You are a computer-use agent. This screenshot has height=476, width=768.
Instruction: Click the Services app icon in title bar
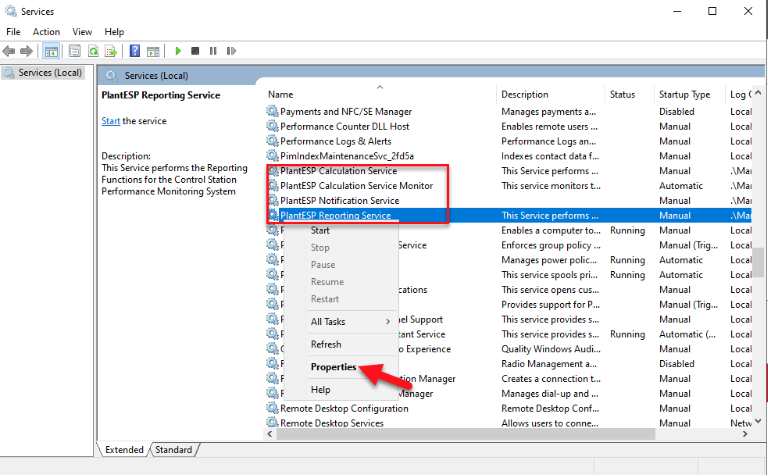point(10,11)
